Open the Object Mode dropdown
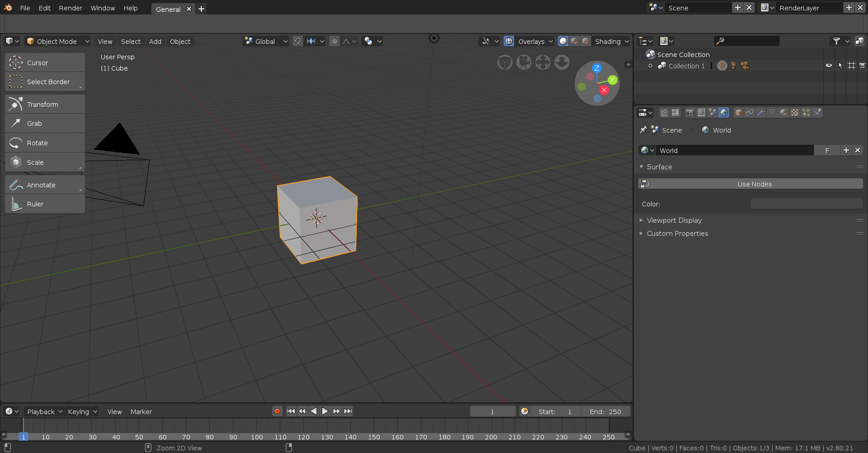868x453 pixels. tap(57, 41)
